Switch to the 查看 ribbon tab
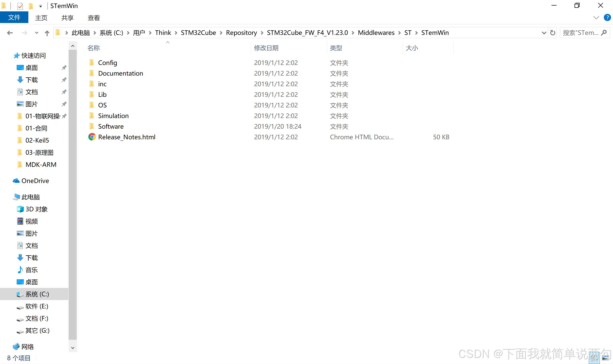Screen dimensions: 613x364 tap(94, 18)
